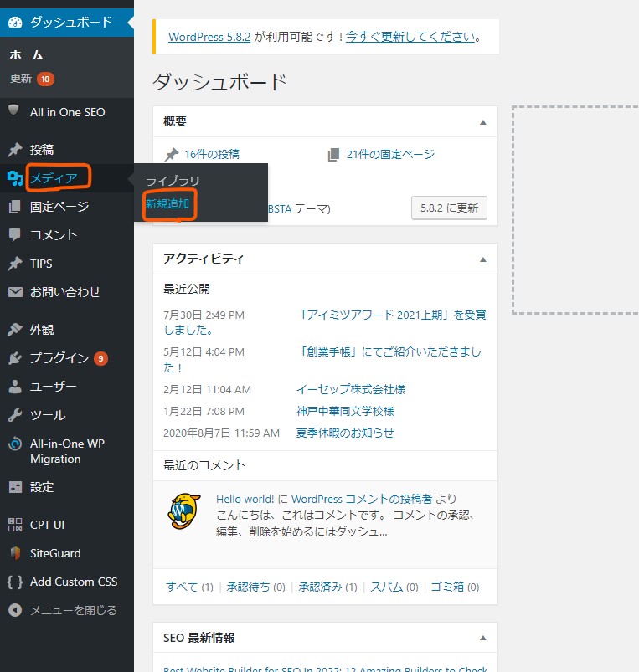Click the 今すぐ更新してください link
Screen dimensions: 639x672
410,37
